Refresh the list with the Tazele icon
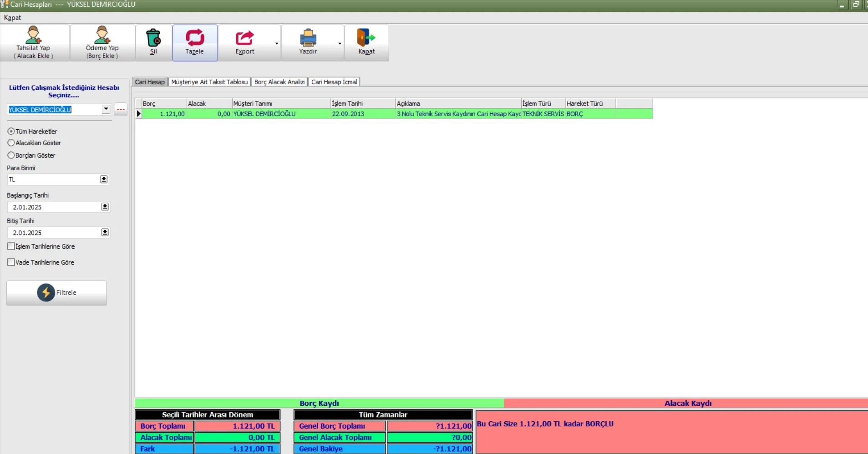The width and height of the screenshot is (868, 454). [x=195, y=37]
